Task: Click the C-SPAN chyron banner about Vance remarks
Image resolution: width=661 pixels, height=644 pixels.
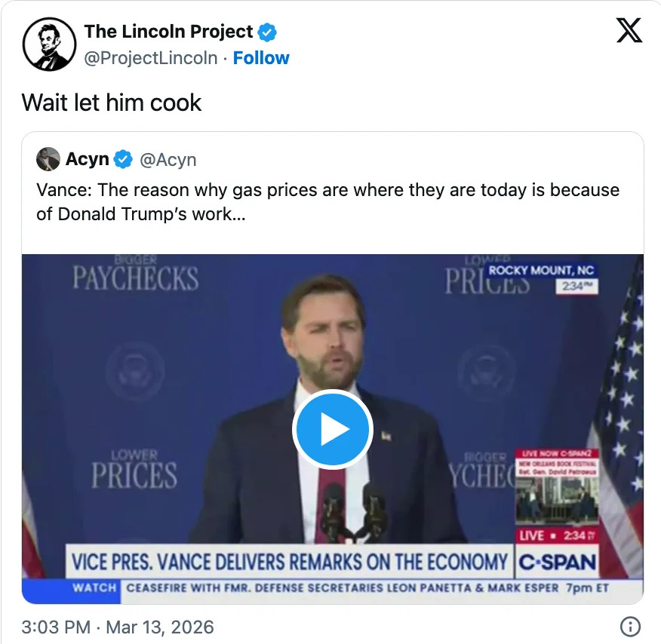Action: click(287, 561)
